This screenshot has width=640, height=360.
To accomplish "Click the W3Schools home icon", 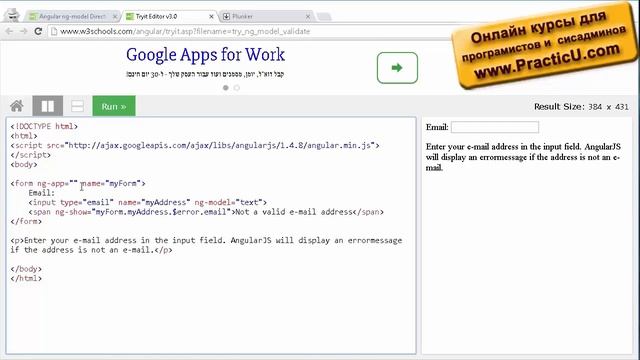I will point(17,106).
